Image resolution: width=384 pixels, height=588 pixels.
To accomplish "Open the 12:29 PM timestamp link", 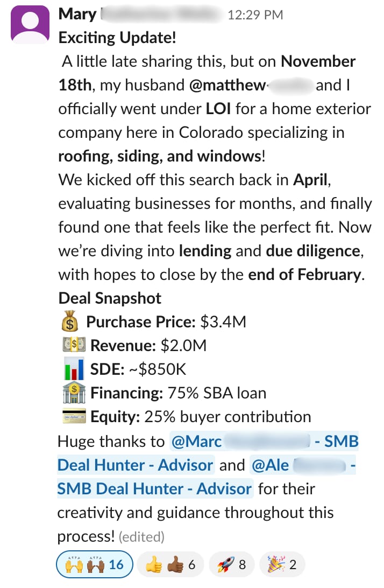I will [255, 15].
